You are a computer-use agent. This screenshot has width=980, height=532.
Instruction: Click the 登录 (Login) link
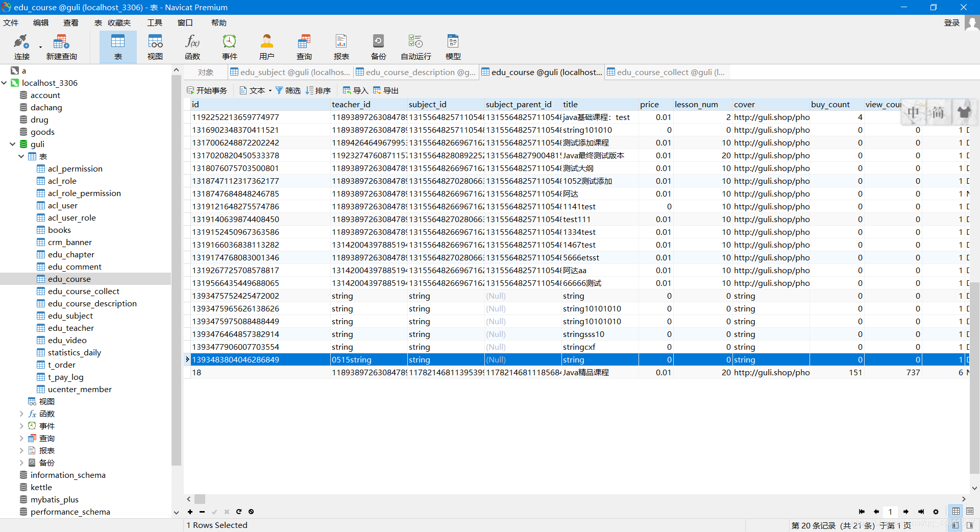click(951, 23)
